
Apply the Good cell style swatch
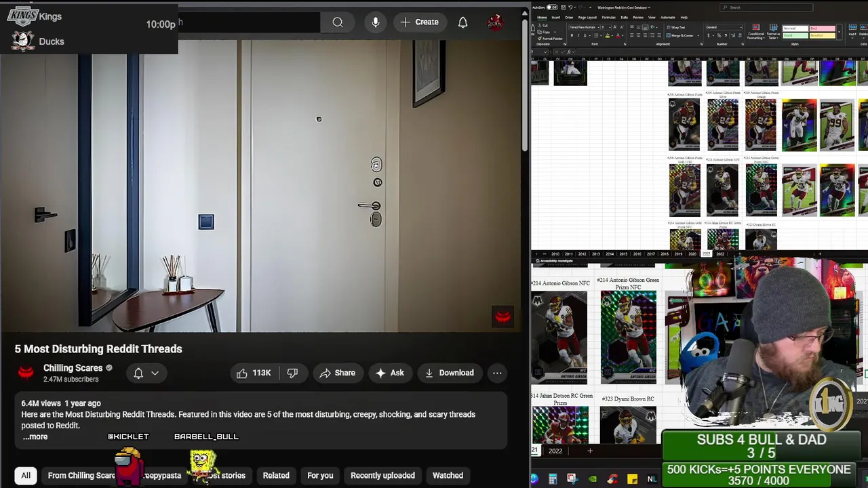(795, 35)
